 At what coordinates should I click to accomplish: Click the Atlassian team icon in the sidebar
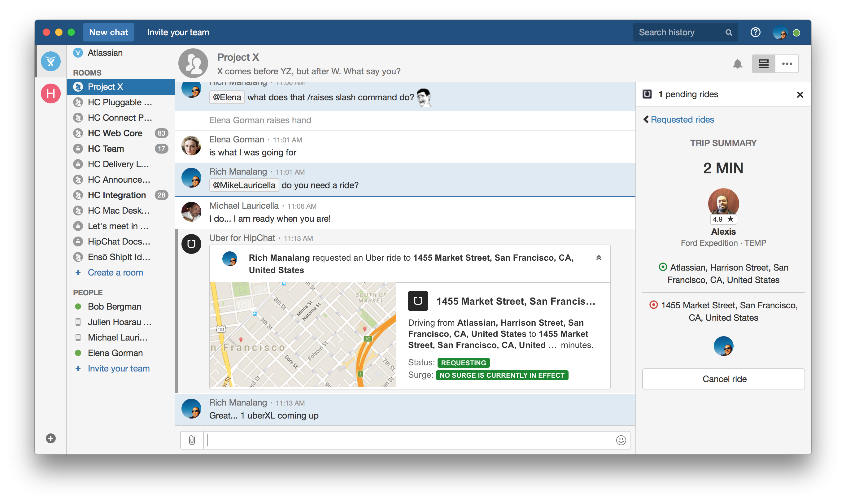[x=50, y=62]
